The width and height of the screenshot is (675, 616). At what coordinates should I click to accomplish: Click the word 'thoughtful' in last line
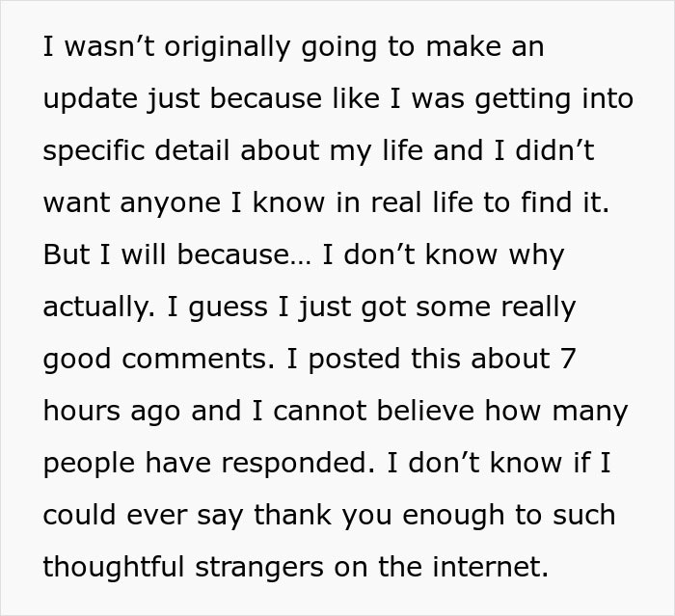pyautogui.click(x=114, y=568)
